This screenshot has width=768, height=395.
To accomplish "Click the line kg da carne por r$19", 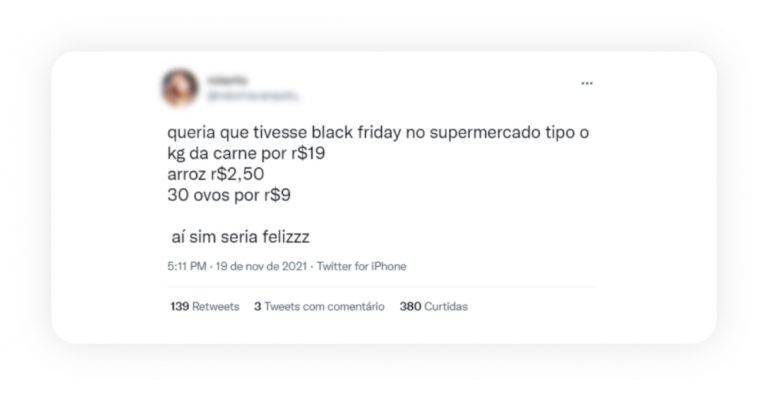I will pyautogui.click(x=246, y=153).
